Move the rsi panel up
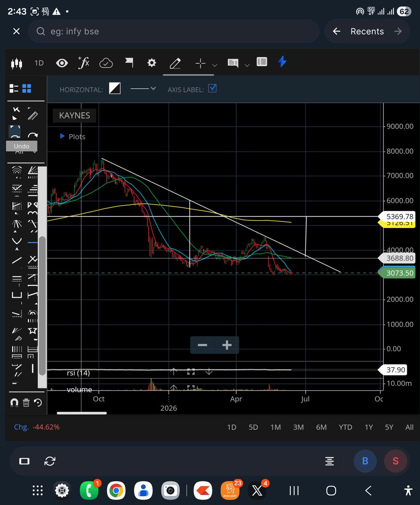The height and width of the screenshot is (505, 420). (173, 372)
